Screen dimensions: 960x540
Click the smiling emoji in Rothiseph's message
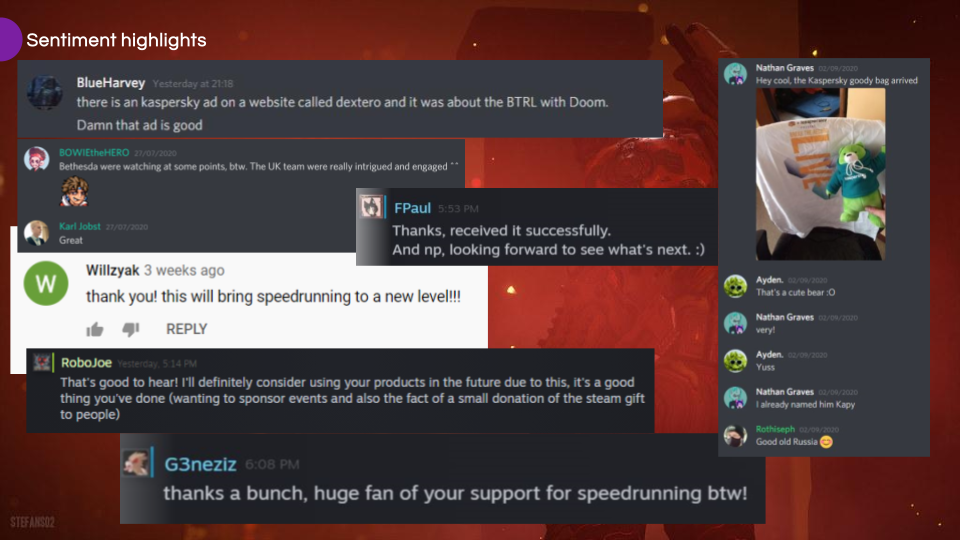point(826,442)
